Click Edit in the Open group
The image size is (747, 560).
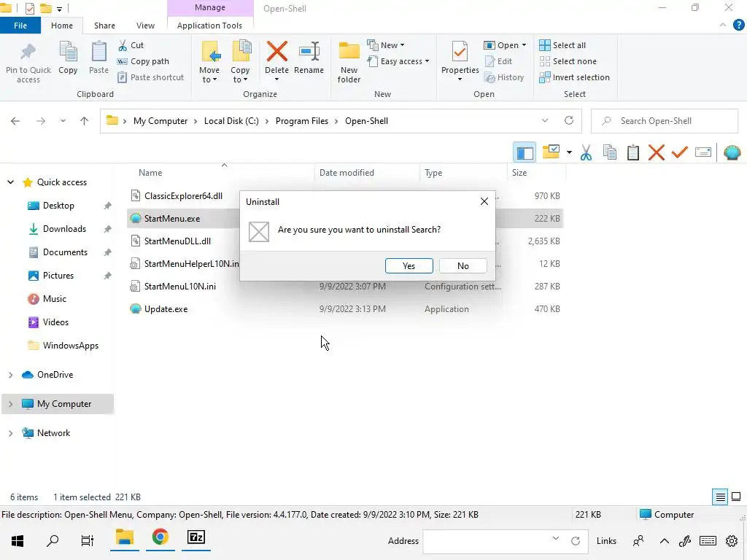click(x=498, y=61)
